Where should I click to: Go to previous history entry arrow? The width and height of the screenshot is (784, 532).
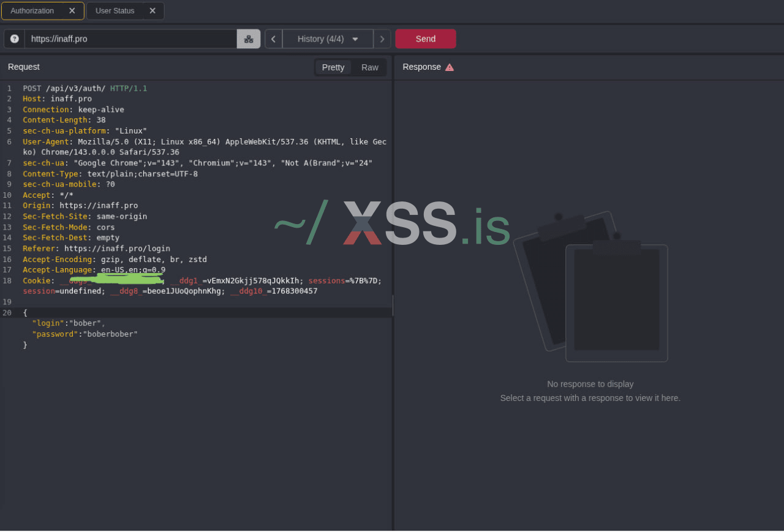(273, 39)
